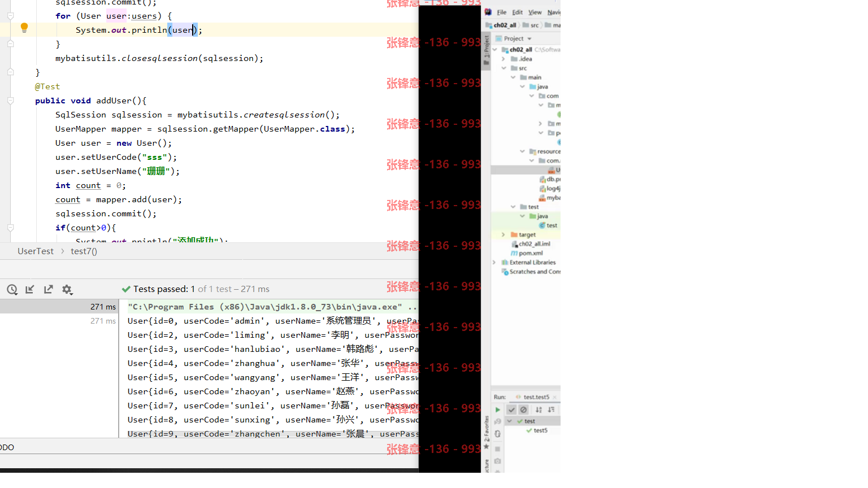Click the user.setUserCode("sss") code line
868x488 pixels.
pos(116,157)
